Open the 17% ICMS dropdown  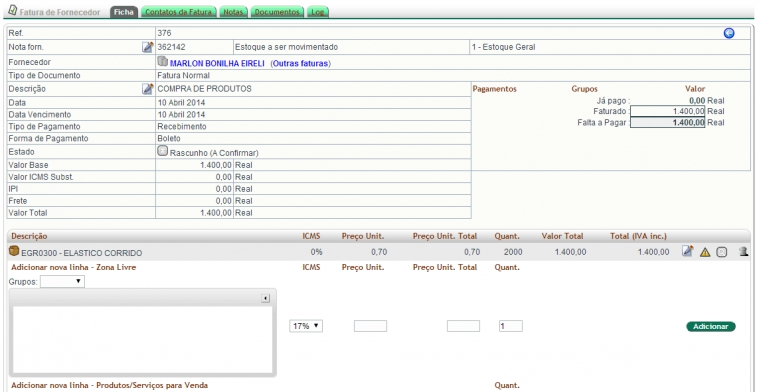pos(306,326)
